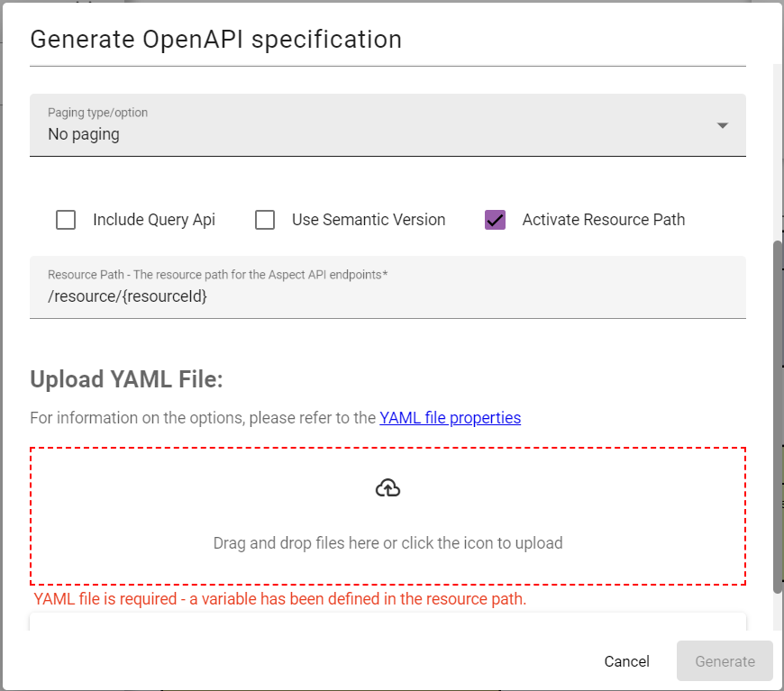Click the "Paging type/option" field label
This screenshot has width=784, height=691.
click(97, 113)
